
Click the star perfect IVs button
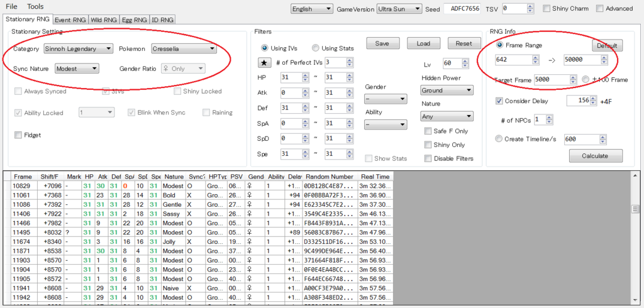264,62
